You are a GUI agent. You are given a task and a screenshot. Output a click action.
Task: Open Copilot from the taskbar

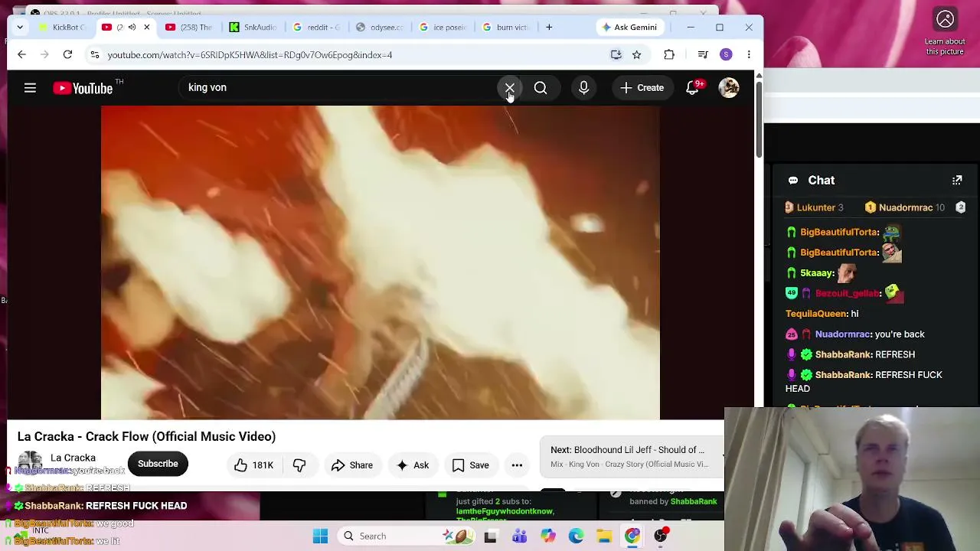[x=547, y=536]
